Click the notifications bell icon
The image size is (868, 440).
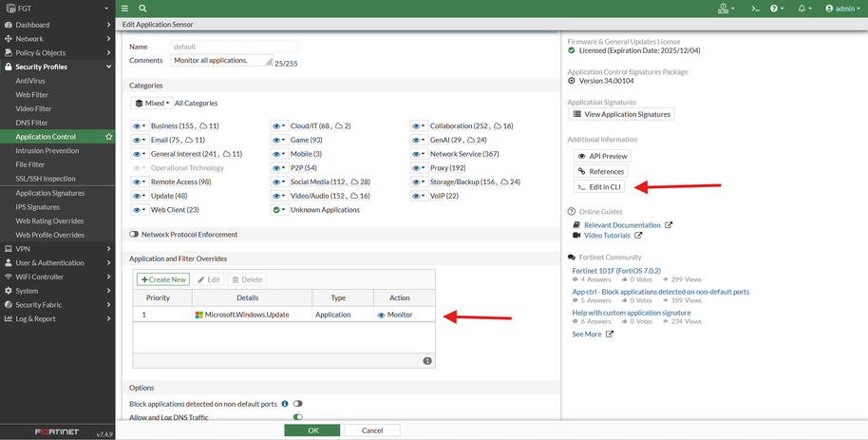[803, 9]
